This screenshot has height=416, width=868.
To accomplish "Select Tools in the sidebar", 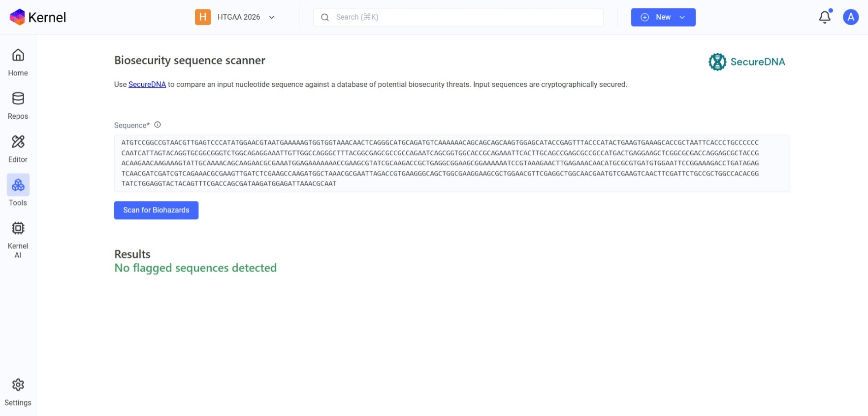I will (x=18, y=191).
